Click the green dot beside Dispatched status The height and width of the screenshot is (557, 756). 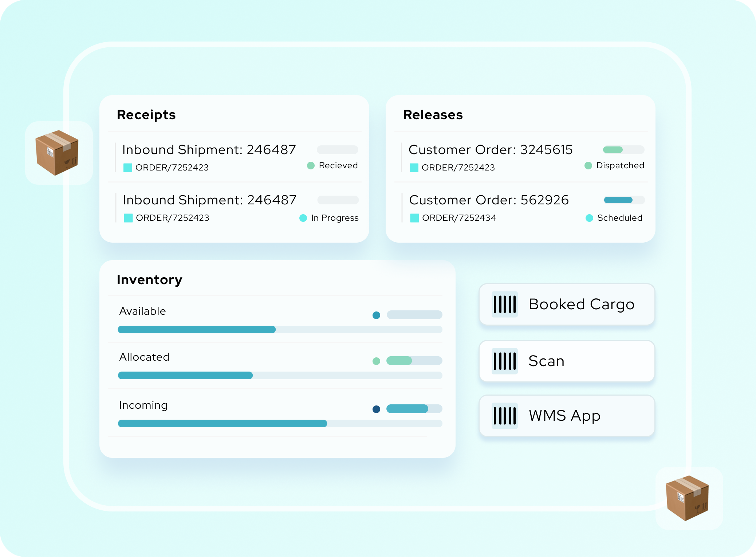pos(588,166)
